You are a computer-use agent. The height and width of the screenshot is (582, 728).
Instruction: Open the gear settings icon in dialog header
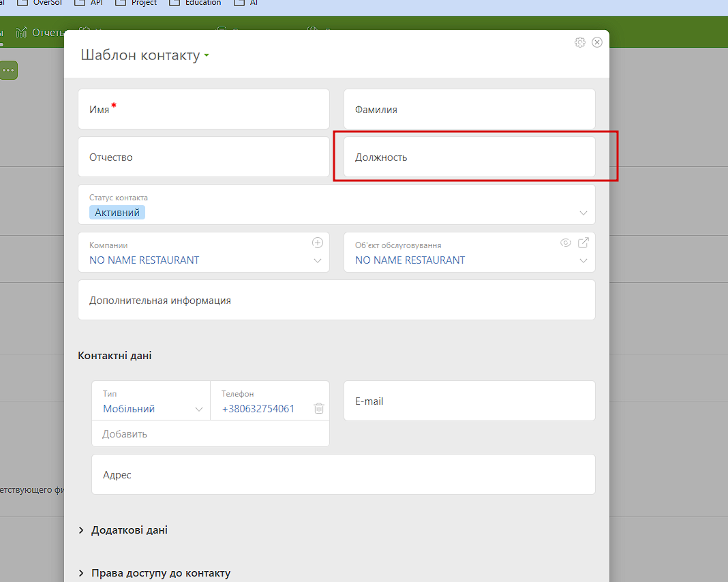click(x=580, y=42)
